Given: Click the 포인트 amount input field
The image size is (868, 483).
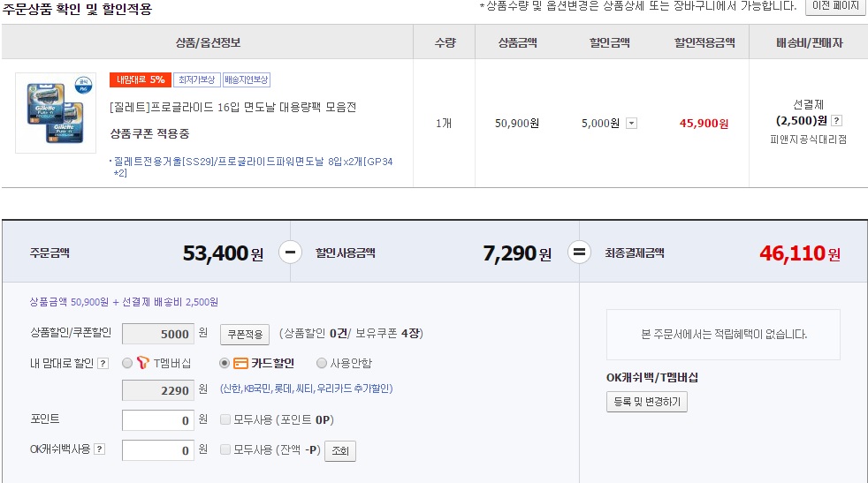Looking at the screenshot, I should click(x=158, y=421).
